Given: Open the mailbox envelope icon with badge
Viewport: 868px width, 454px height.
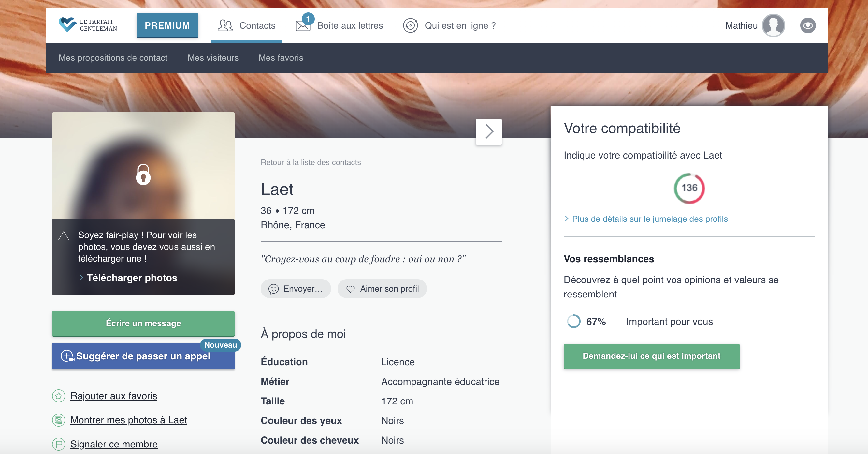Looking at the screenshot, I should [303, 26].
